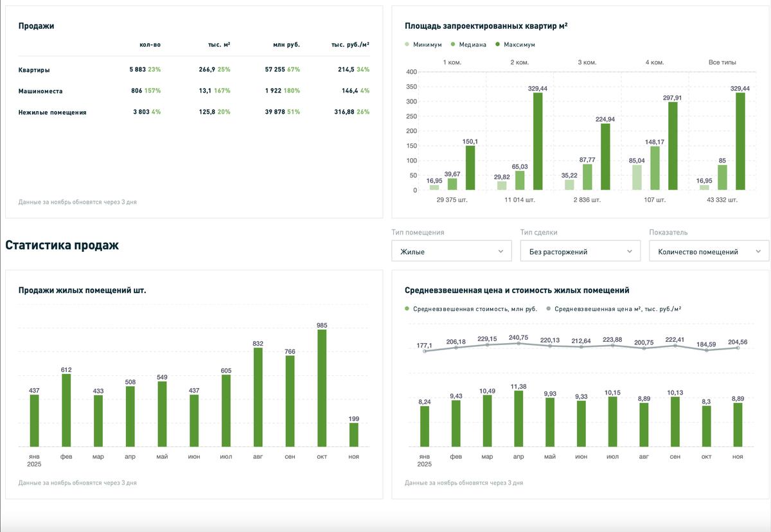Select the 4 ком. median bar 148,17
Image resolution: width=771 pixels, height=532 pixels.
point(655,168)
